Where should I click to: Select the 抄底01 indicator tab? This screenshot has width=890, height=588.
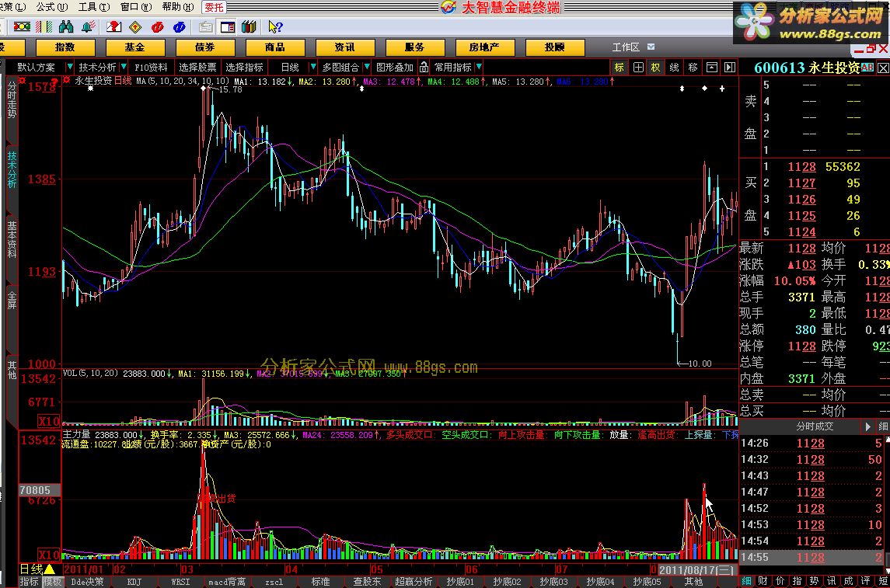pyautogui.click(x=459, y=582)
